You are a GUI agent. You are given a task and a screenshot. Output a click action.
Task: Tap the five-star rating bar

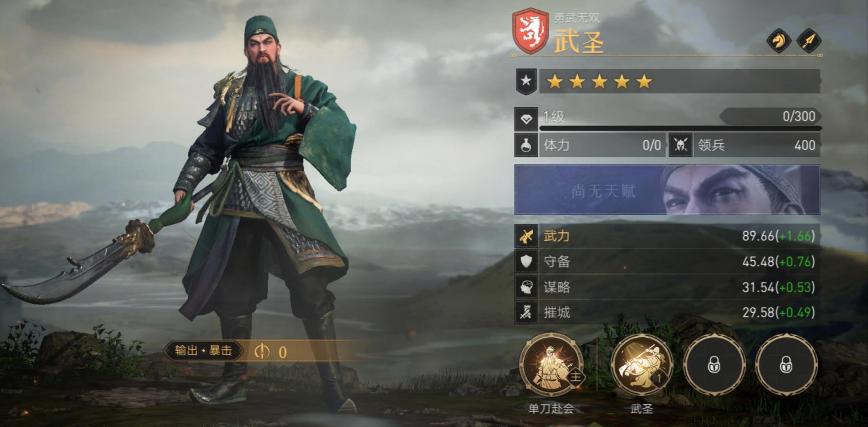pyautogui.click(x=680, y=81)
